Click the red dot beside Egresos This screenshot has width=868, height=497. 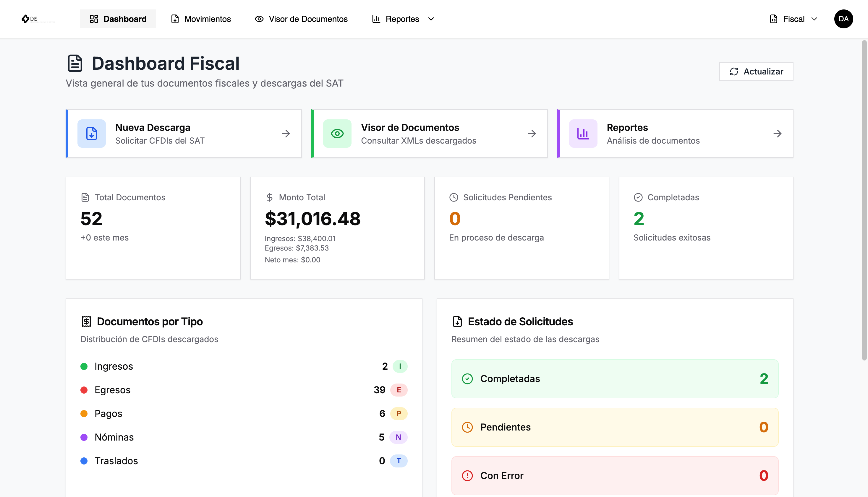point(84,390)
